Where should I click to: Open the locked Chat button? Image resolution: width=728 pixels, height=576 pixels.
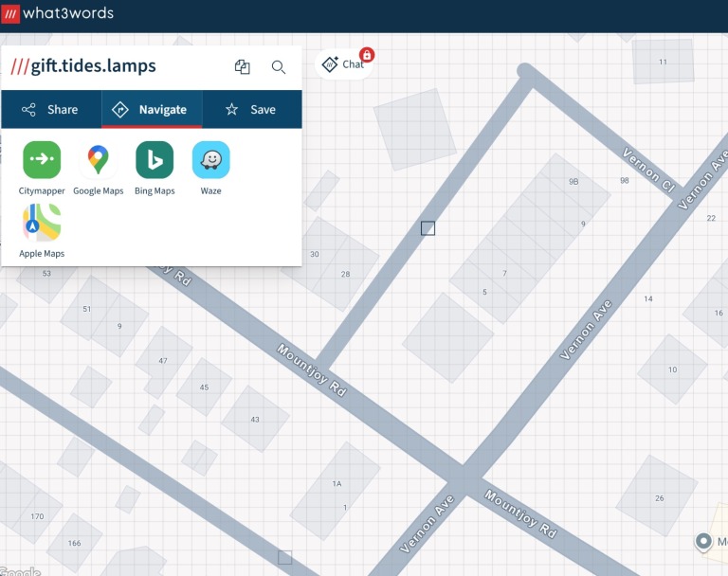click(344, 64)
